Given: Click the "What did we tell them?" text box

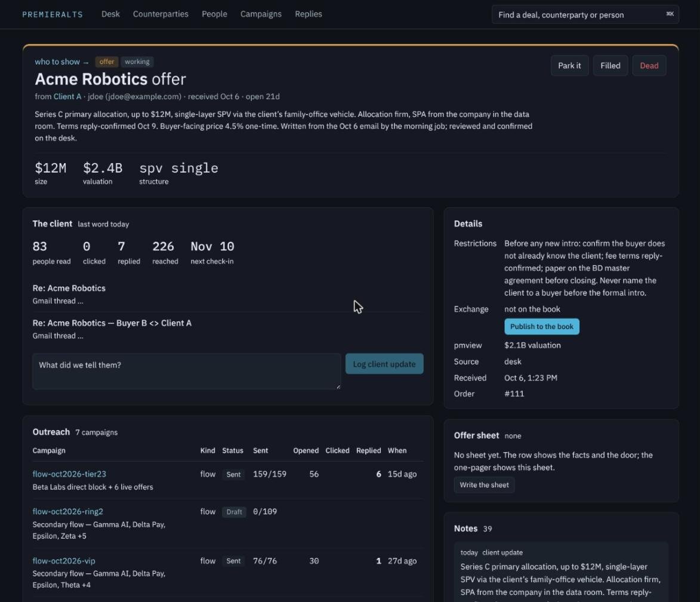Looking at the screenshot, I should pyautogui.click(x=187, y=371).
